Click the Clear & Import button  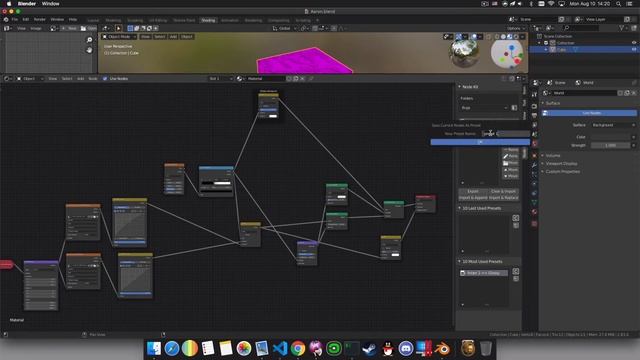point(503,191)
